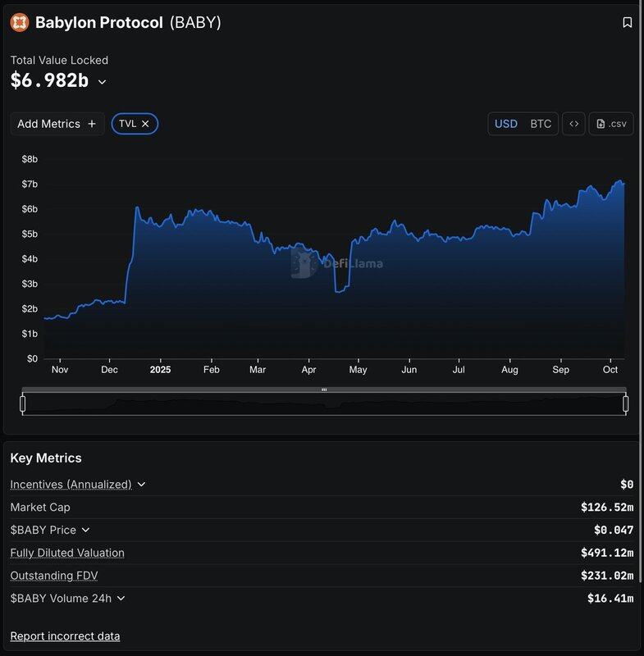This screenshot has height=656, width=644.
Task: Toggle the TVL metric chip
Action: click(128, 124)
